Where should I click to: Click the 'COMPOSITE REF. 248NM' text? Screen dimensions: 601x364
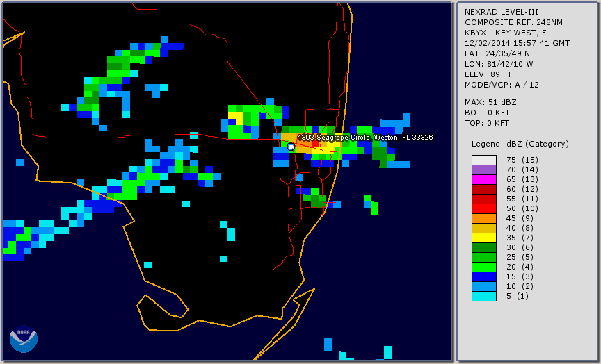coord(513,22)
